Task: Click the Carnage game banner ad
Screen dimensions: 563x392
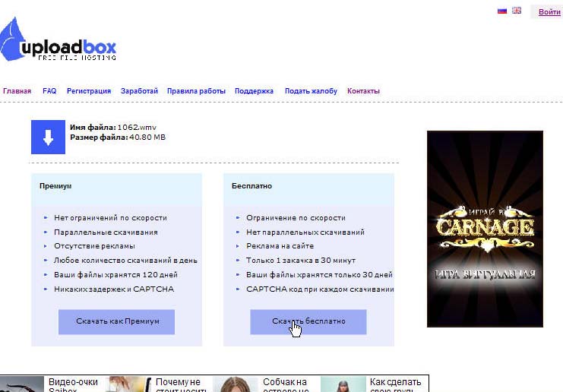Action: [485, 229]
